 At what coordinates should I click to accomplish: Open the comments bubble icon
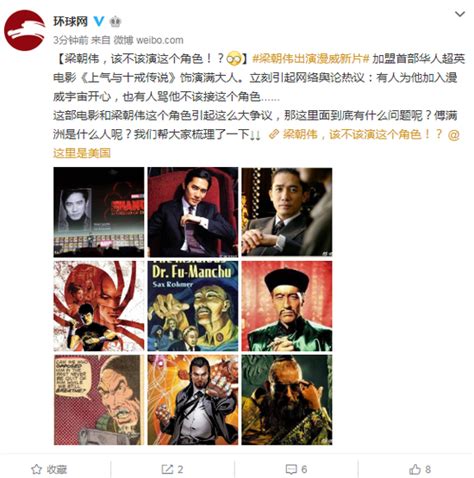(x=291, y=470)
